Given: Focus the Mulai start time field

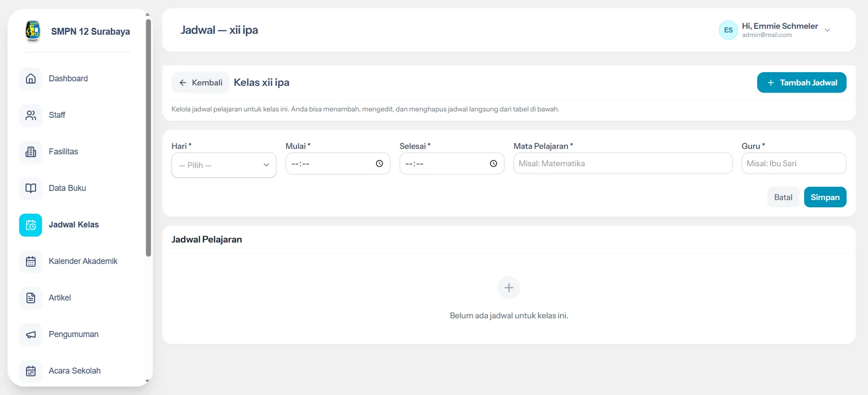Looking at the screenshot, I should [338, 163].
